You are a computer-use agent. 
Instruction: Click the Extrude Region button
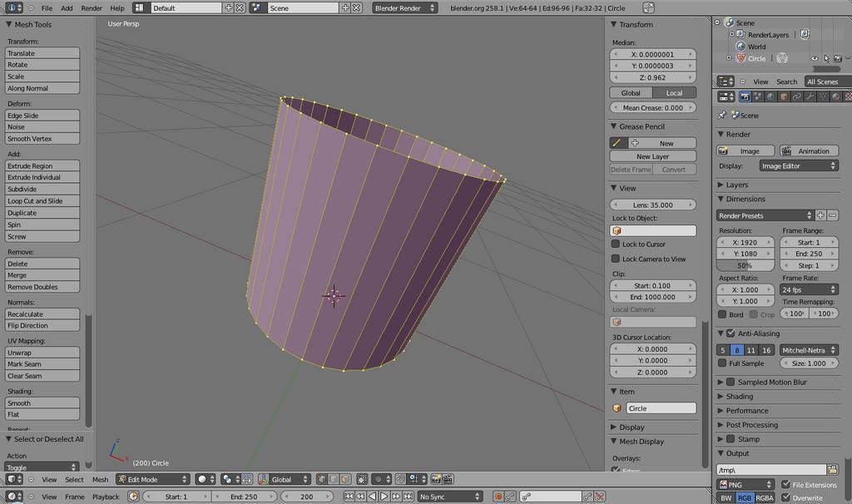tap(42, 166)
